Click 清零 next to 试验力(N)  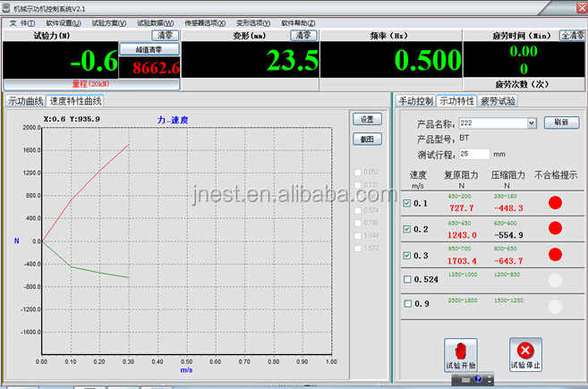166,36
